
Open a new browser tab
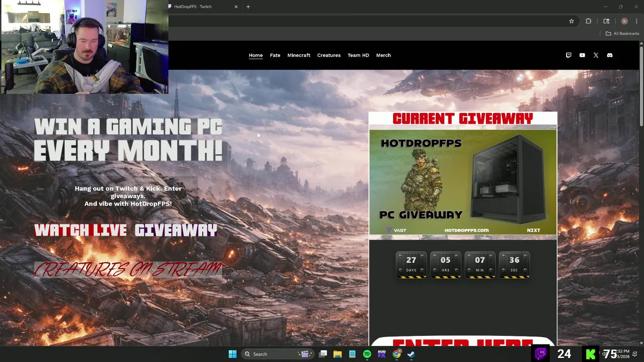point(248,7)
